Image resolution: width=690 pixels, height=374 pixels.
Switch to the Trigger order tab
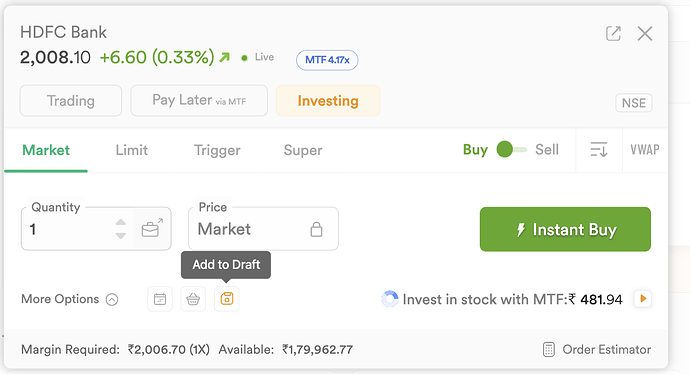click(217, 150)
